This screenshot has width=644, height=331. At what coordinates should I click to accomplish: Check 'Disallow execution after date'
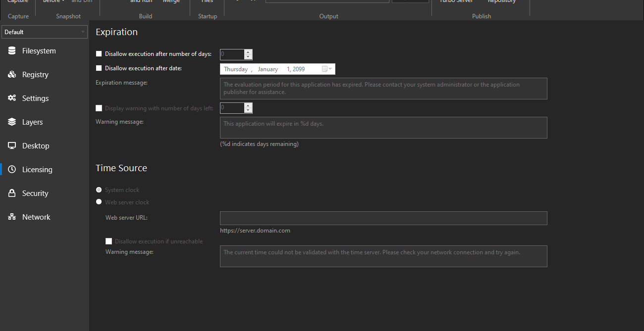99,68
